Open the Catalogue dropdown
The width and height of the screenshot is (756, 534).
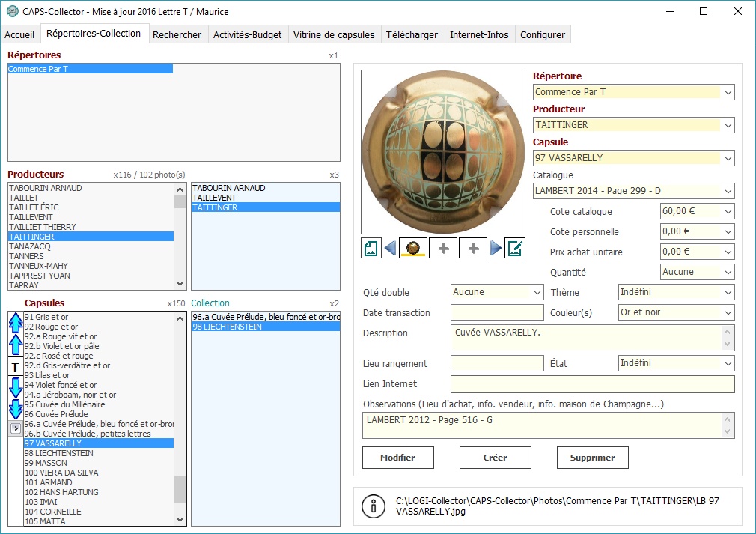tap(728, 192)
